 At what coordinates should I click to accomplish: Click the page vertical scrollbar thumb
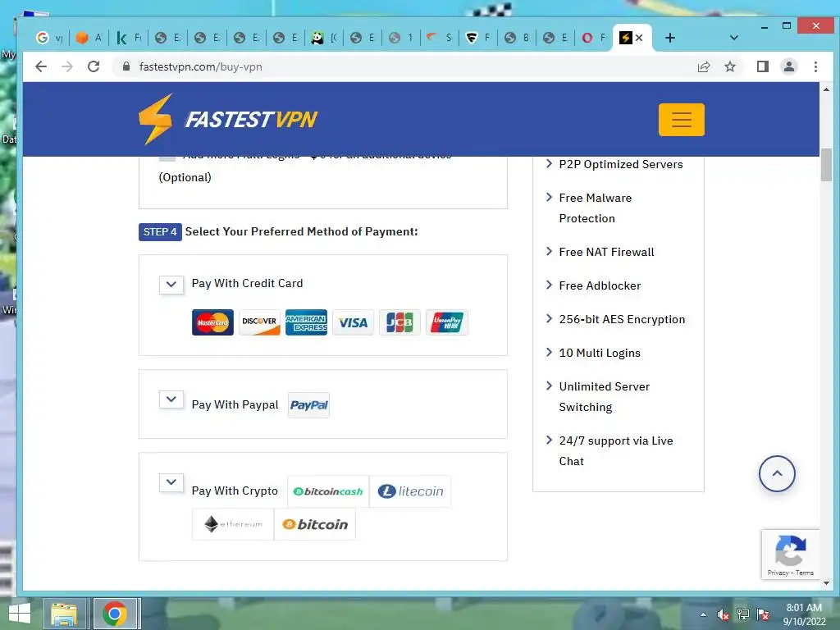click(x=826, y=165)
